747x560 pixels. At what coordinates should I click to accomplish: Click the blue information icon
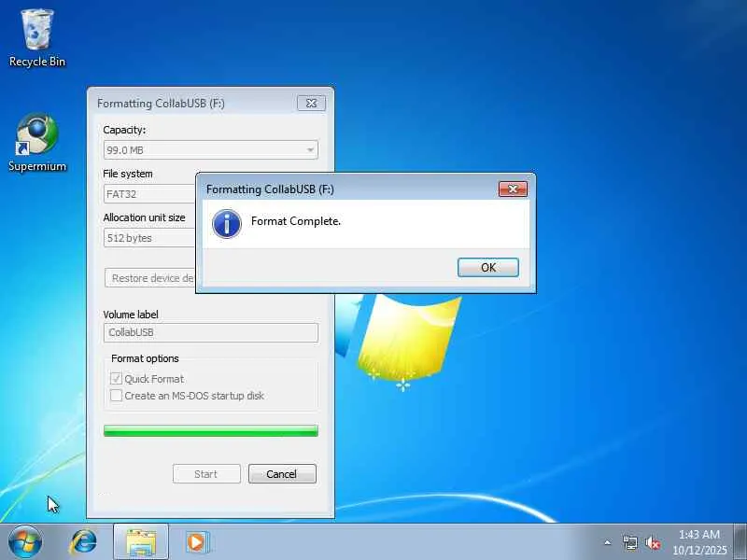227,224
